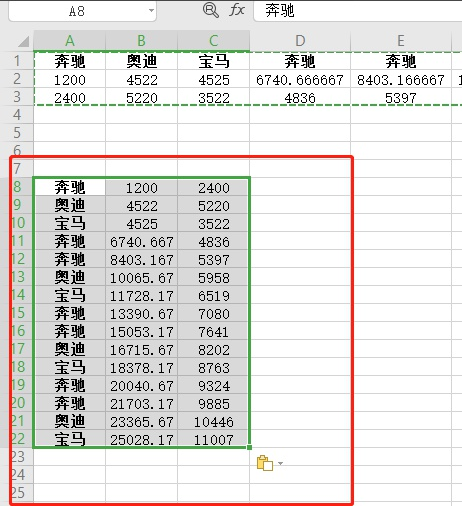Click cell C8 with value 2400
This screenshot has height=506, width=462.
214,187
